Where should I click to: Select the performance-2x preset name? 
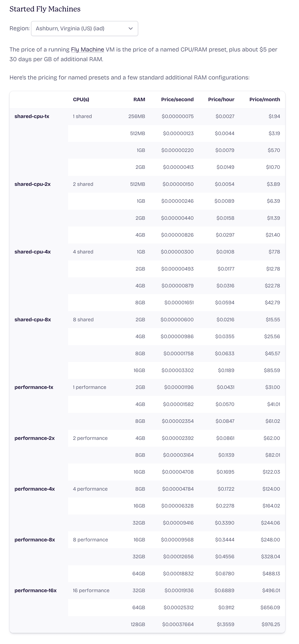coord(34,438)
